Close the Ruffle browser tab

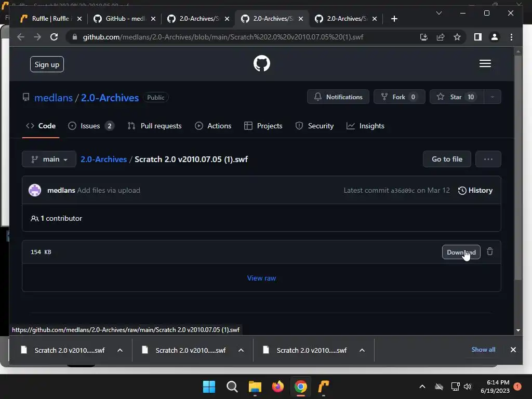[x=79, y=19]
